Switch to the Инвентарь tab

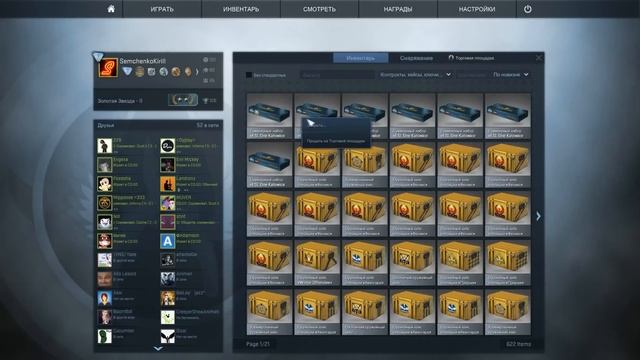point(360,58)
